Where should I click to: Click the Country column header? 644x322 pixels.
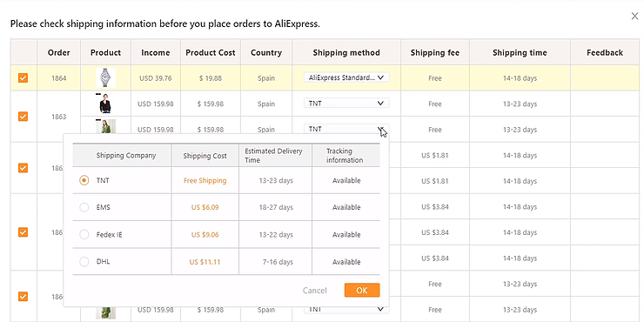266,52
